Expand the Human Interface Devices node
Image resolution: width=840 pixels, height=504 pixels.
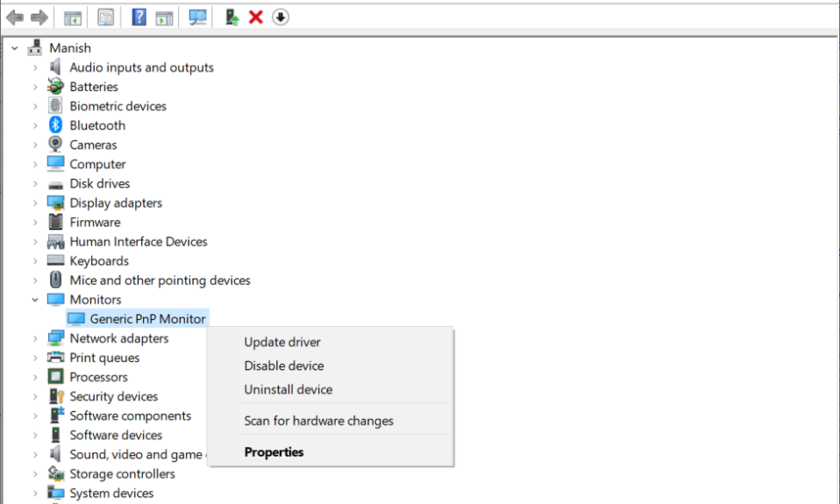tap(35, 242)
